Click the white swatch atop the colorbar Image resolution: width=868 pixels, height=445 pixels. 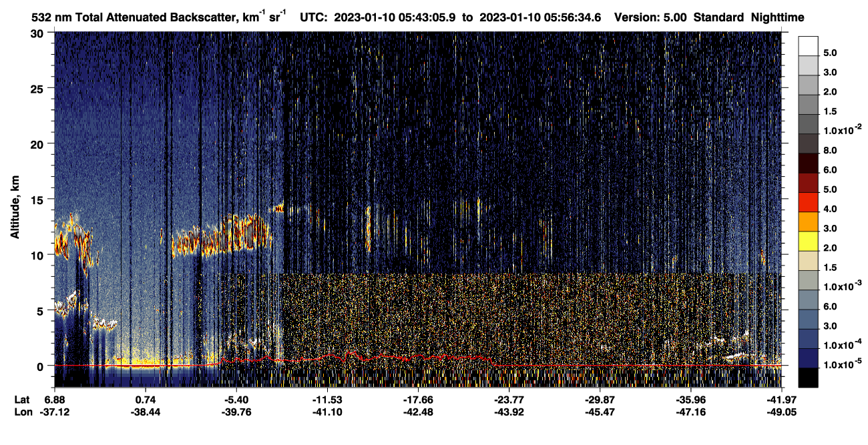808,45
